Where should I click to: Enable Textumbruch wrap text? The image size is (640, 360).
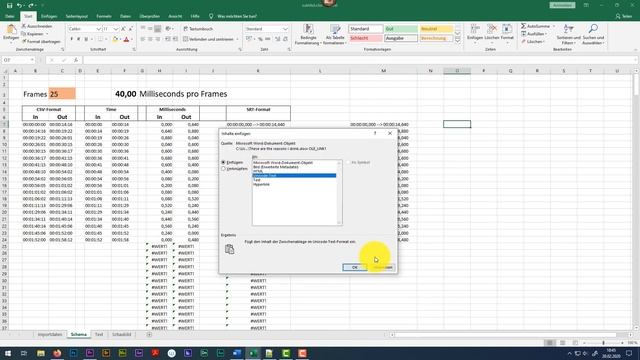coord(198,29)
